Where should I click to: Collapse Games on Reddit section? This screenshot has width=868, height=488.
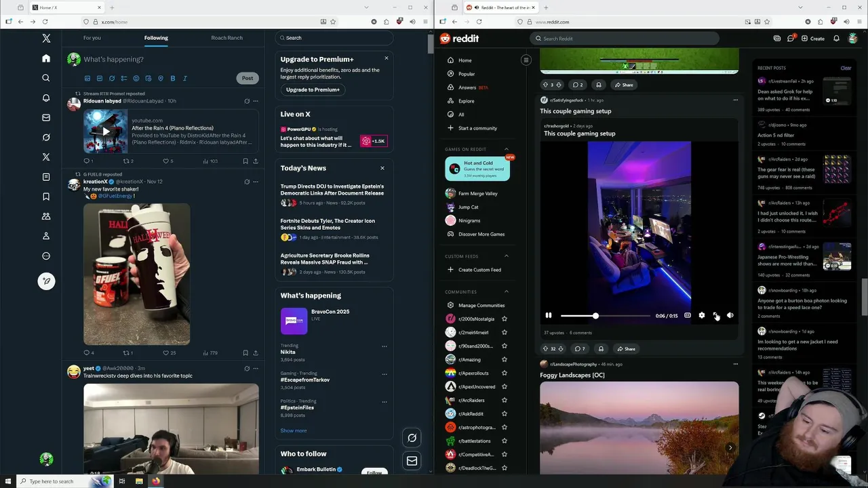point(506,149)
